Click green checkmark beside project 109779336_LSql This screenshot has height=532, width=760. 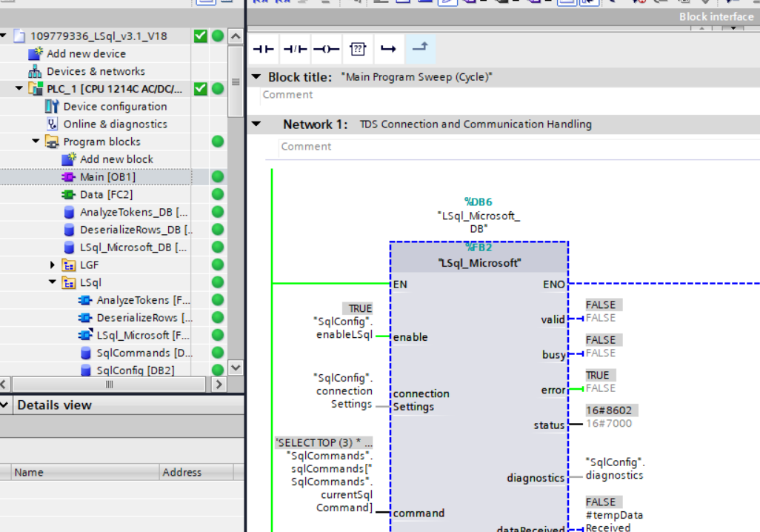pos(200,36)
